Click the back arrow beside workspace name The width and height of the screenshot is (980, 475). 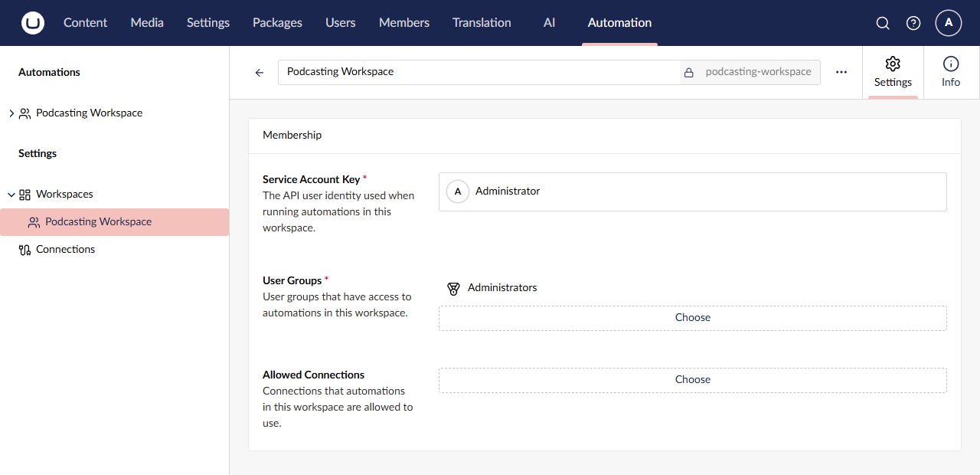pos(260,72)
